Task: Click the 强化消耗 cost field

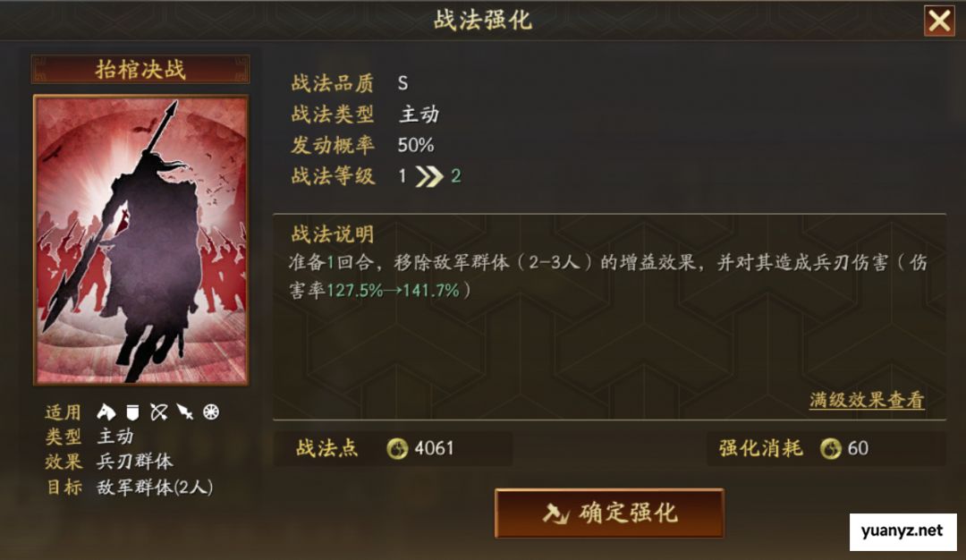Action: point(826,448)
